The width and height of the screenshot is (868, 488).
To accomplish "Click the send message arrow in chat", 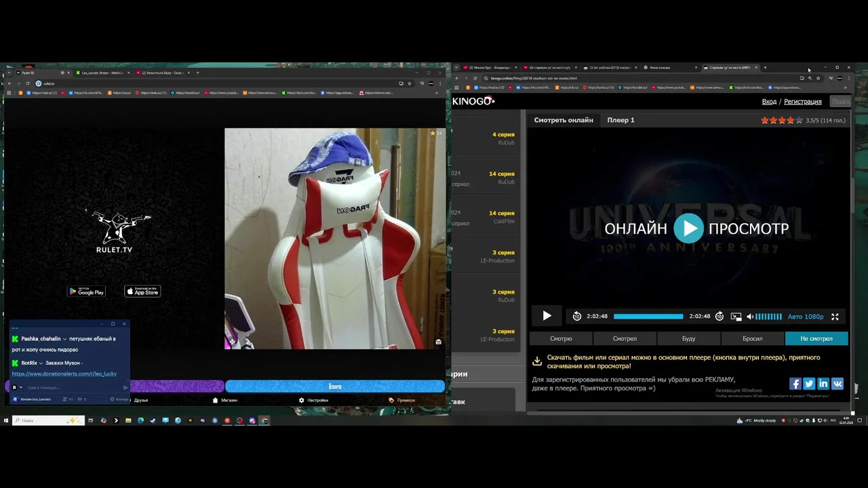I will 125,388.
